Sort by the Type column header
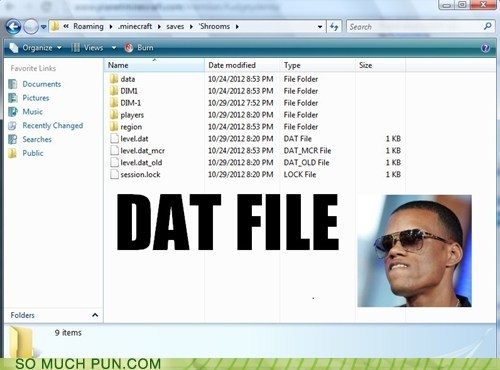 [x=317, y=65]
